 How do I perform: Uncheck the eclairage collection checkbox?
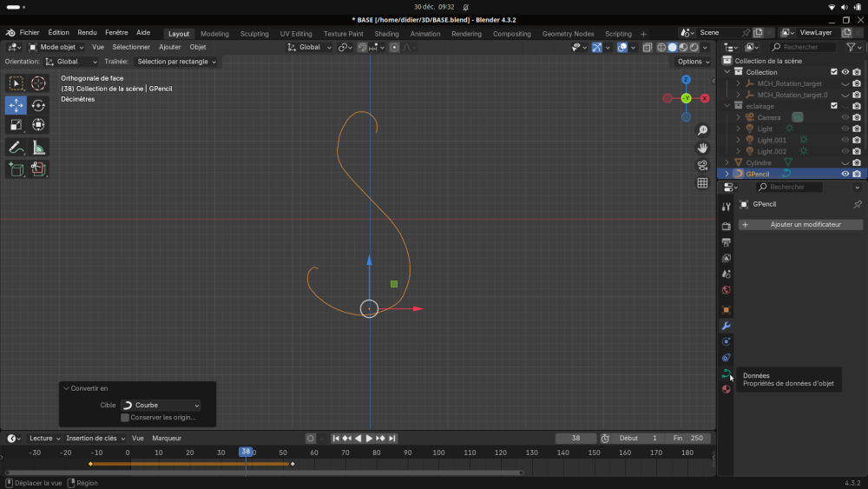(833, 106)
